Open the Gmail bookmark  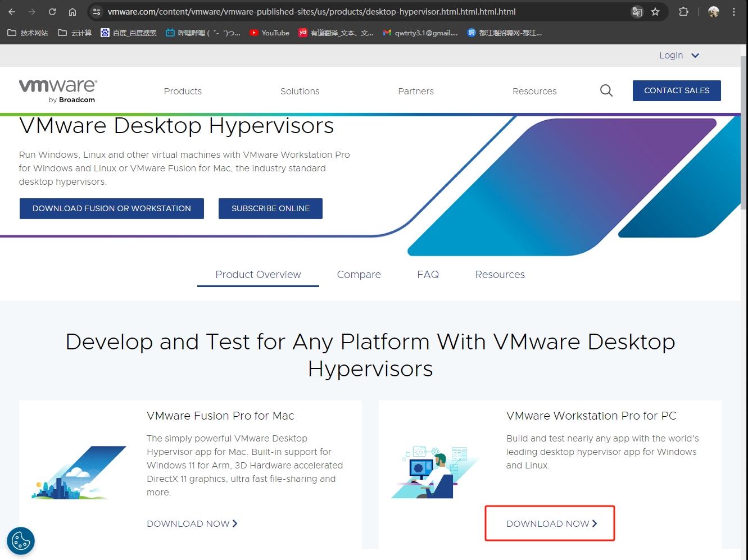(x=420, y=33)
